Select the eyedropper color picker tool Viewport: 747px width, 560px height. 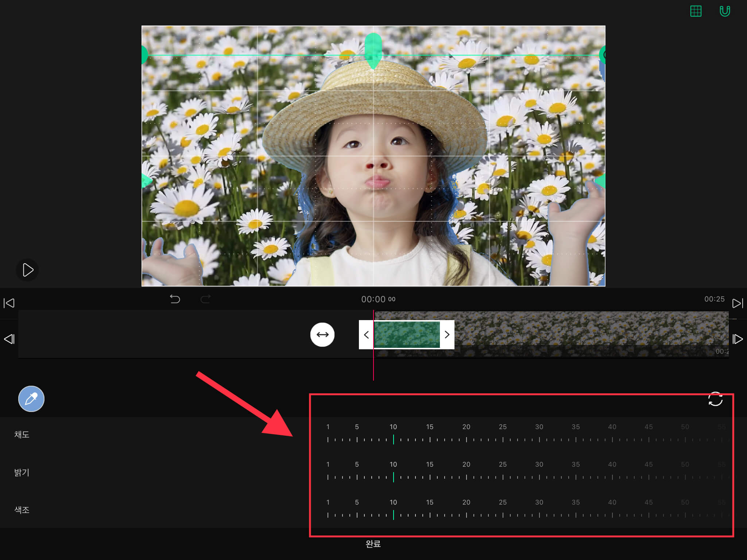tap(31, 398)
